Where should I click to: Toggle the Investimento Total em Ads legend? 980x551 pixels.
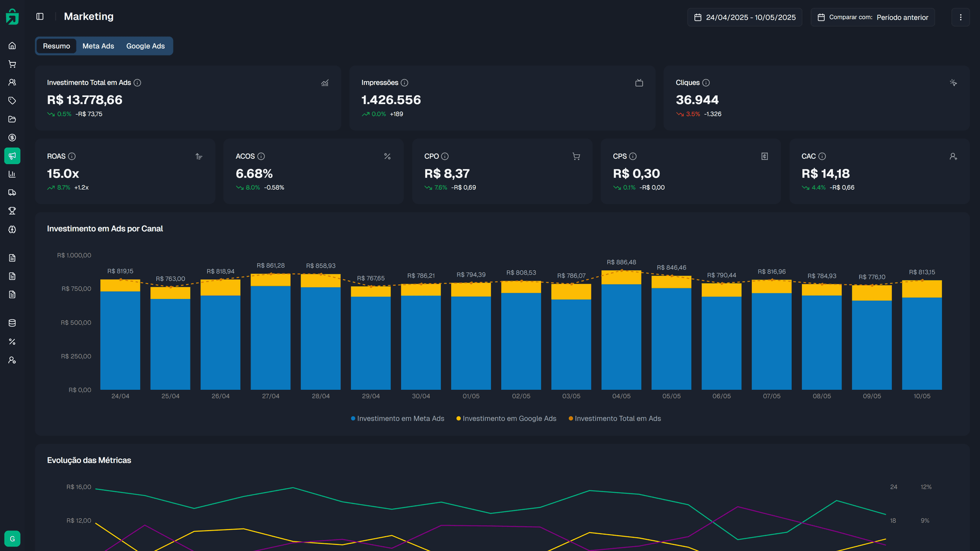pyautogui.click(x=615, y=418)
